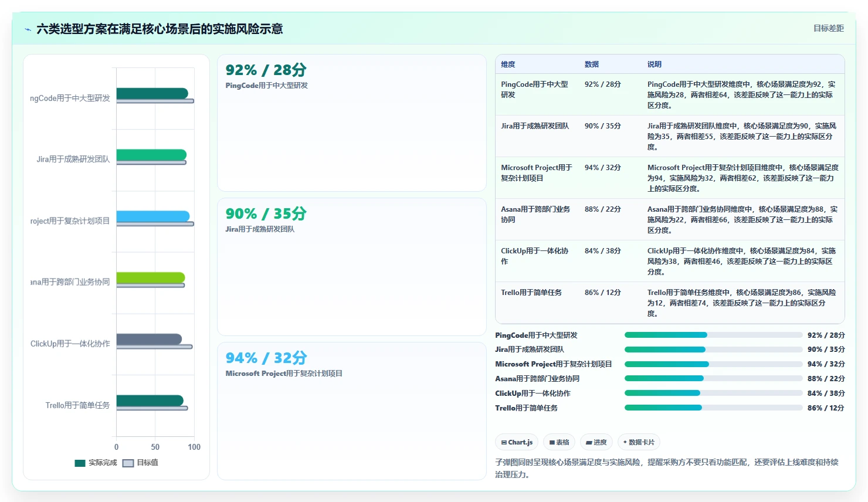Click table row name ClickUp用于一体化协作
This screenshot has height=502, width=868.
[535, 256]
